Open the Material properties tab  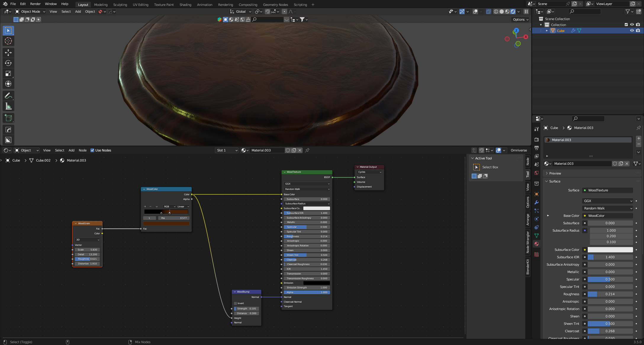pos(537,244)
